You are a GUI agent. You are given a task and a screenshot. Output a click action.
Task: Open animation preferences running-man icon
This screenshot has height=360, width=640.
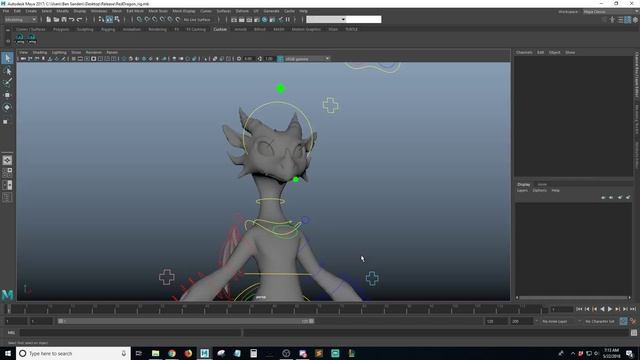point(633,321)
